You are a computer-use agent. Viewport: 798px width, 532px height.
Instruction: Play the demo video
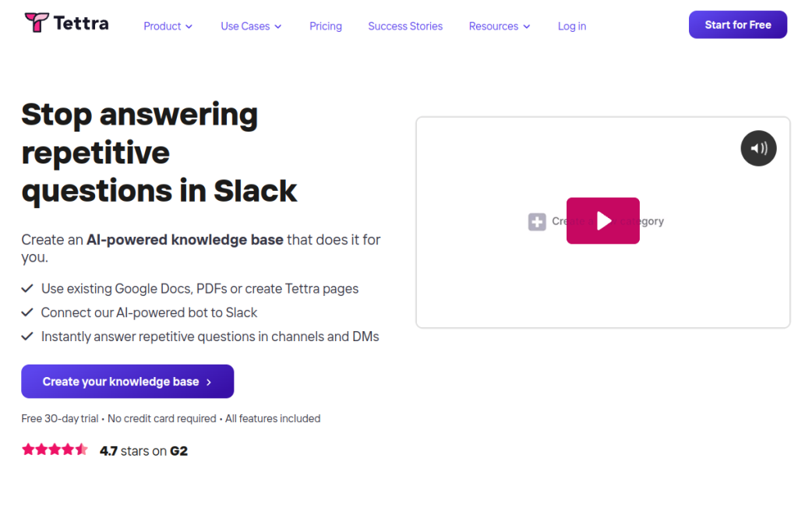(602, 220)
